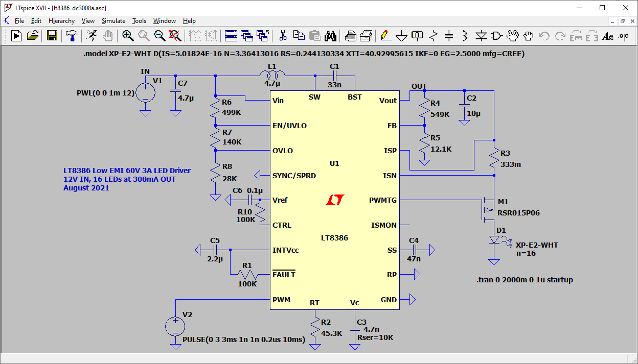Click R3's 333m value
The height and width of the screenshot is (364, 638).
pyautogui.click(x=510, y=164)
